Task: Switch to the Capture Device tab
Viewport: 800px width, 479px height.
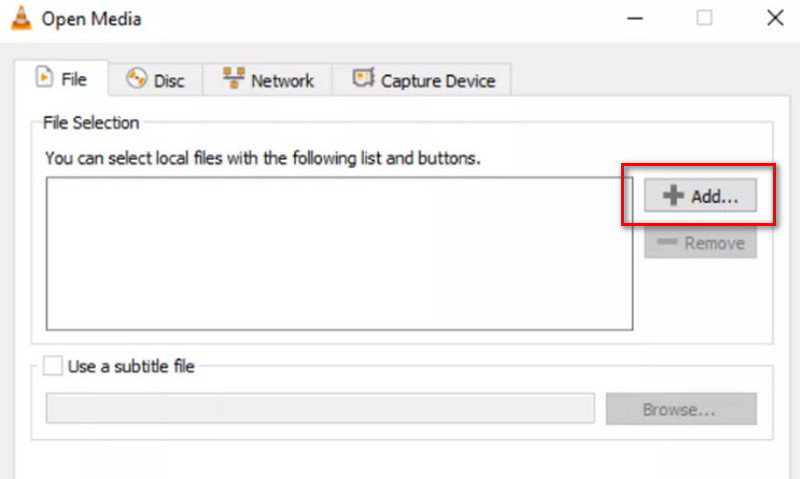Action: [422, 80]
